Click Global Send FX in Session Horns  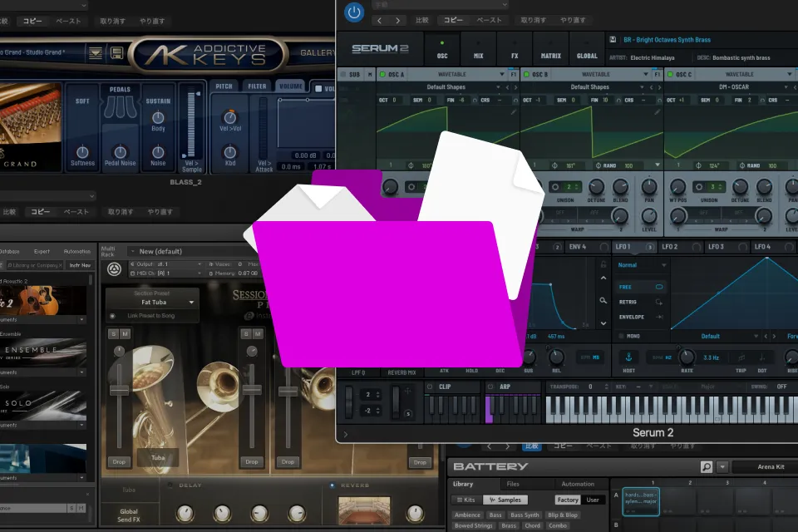point(129,515)
